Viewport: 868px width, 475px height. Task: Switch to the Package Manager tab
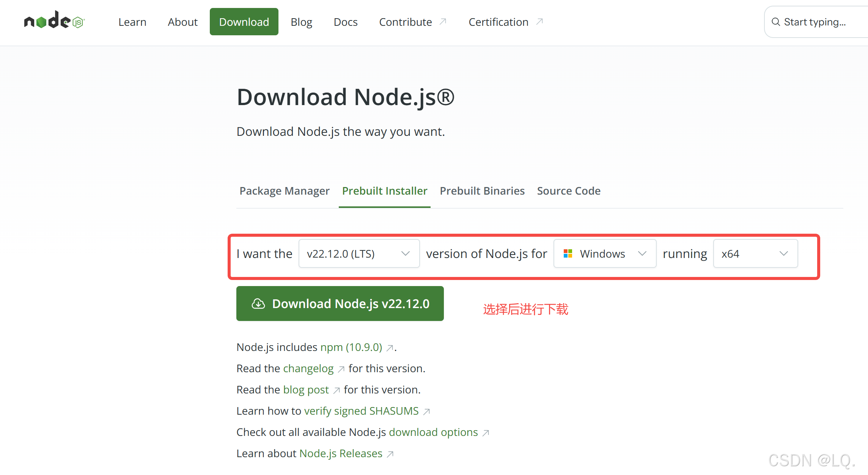click(285, 191)
